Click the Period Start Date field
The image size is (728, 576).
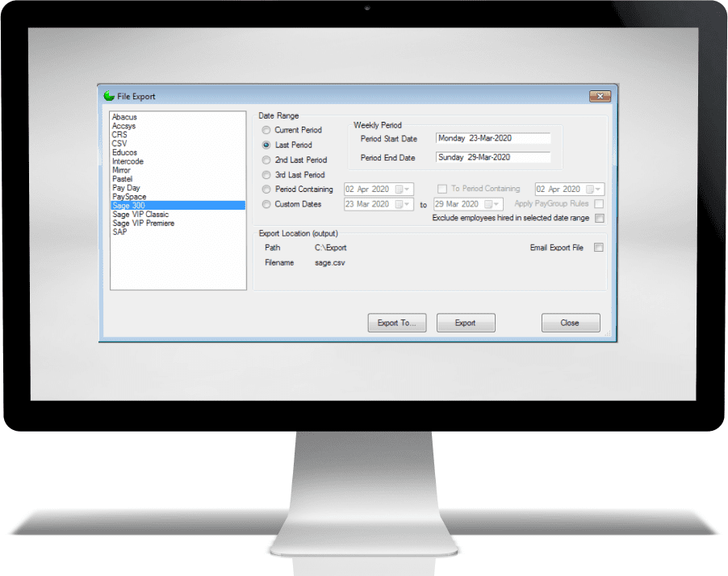492,138
